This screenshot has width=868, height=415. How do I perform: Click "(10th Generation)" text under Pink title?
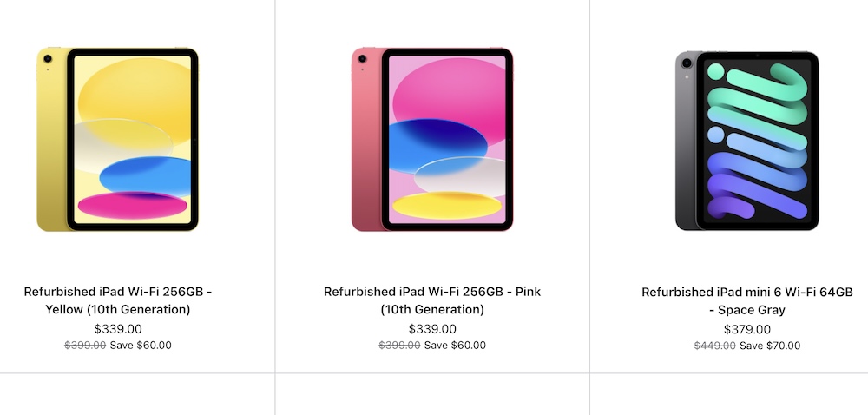tap(432, 309)
